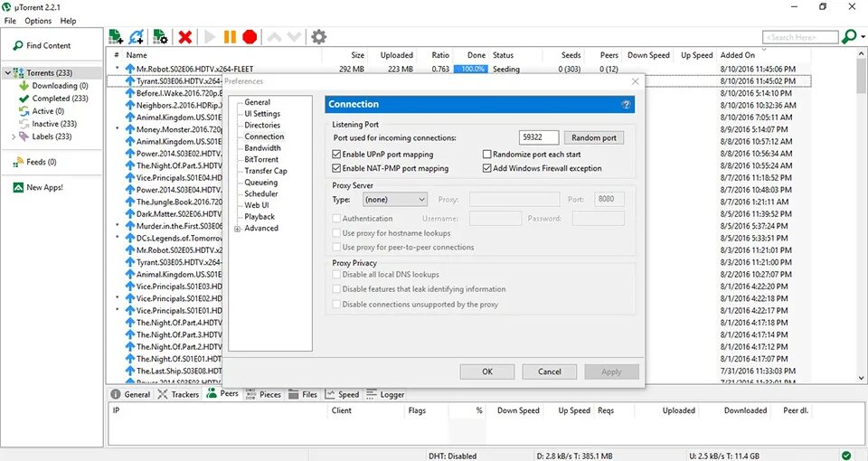
Task: Toggle Enable NAT-PMP port mapping checkbox
Action: point(336,168)
